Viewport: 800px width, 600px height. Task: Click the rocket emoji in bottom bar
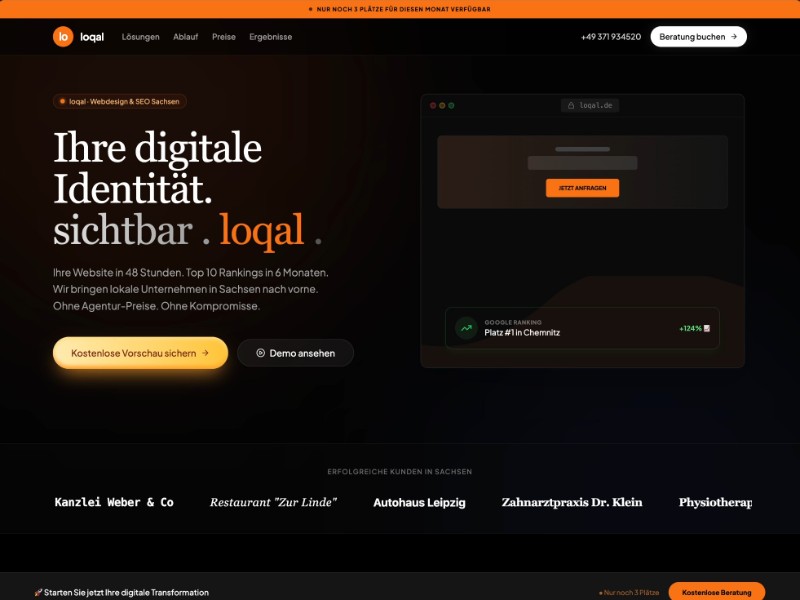(38, 592)
